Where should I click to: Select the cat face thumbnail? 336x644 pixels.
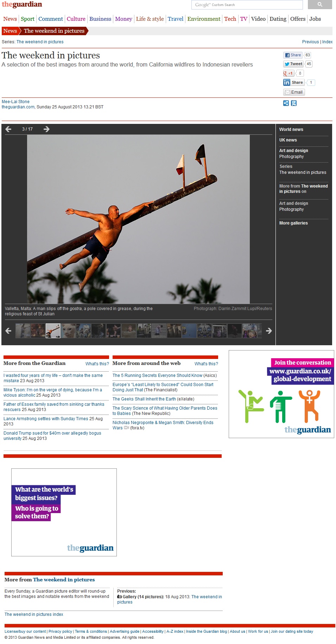click(68, 331)
